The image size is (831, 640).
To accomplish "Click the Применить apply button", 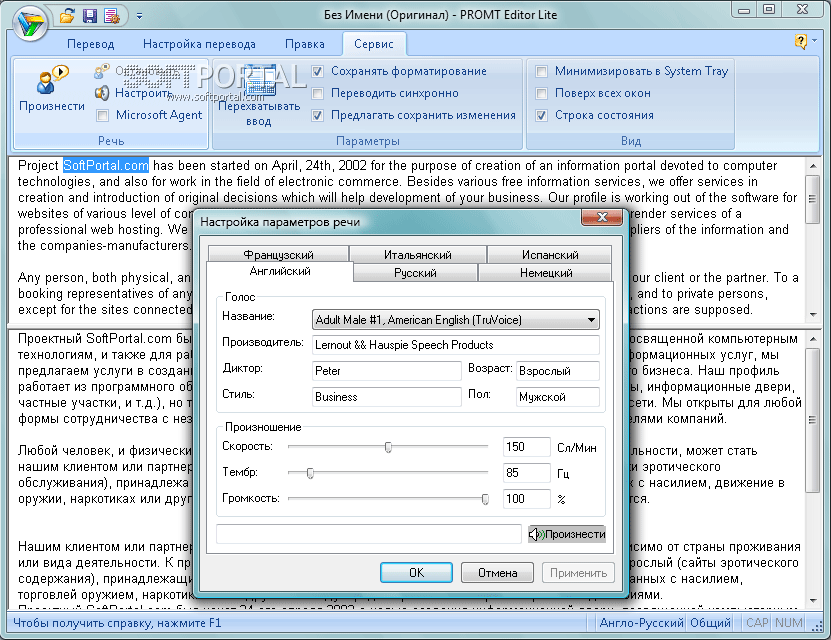I will (578, 573).
